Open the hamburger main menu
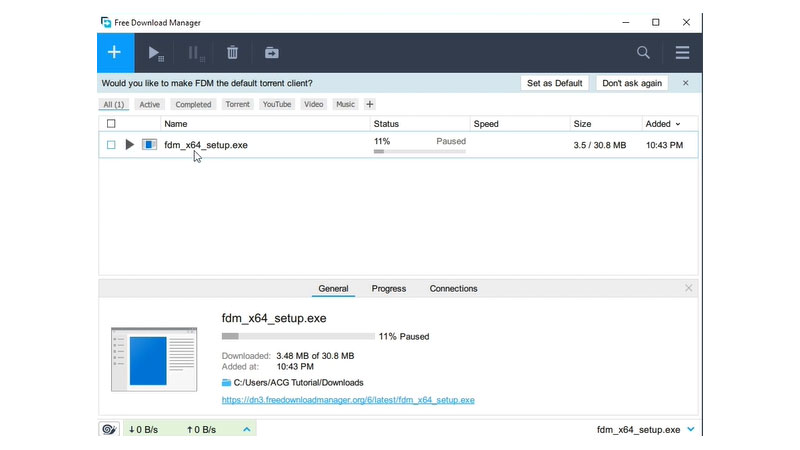 pos(682,53)
